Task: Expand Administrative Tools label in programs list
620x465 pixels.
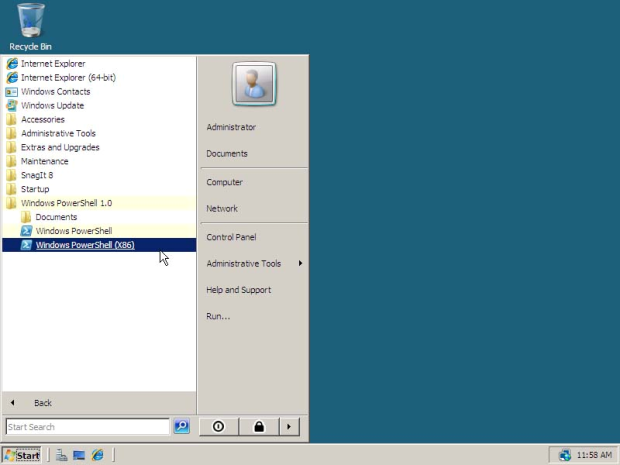Action: click(58, 133)
